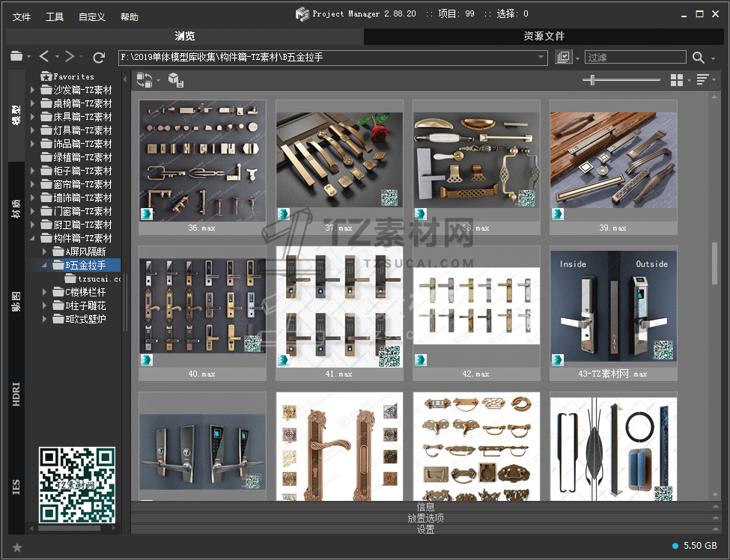Click the thumbnail grid view icon
This screenshot has height=560, width=730.
[677, 80]
